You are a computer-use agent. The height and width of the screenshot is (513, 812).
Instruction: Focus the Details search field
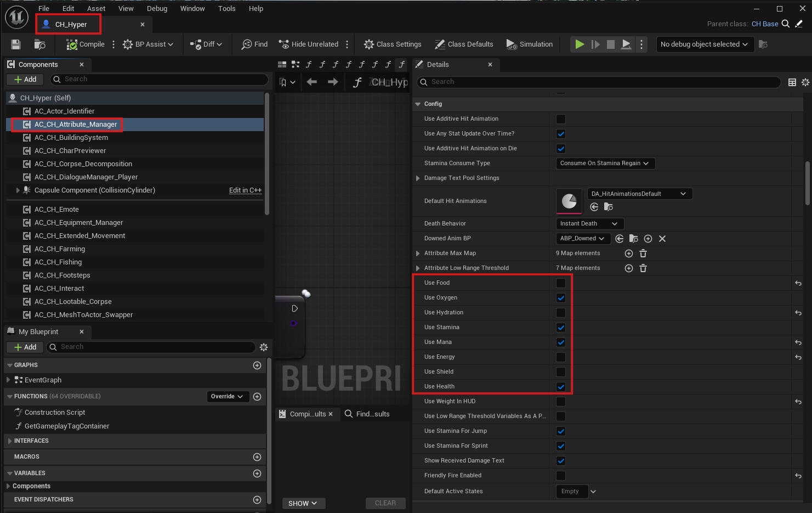(599, 82)
